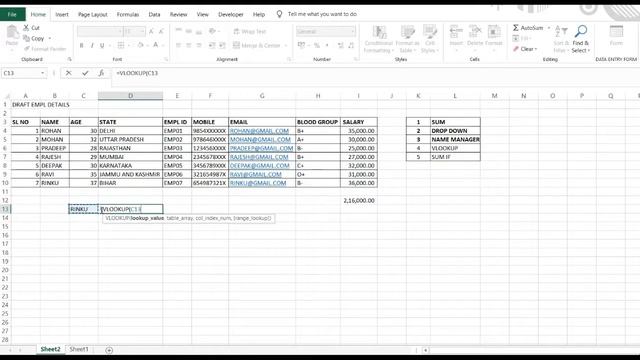
Task: Click the Cut scissors command
Action: pos(31,28)
